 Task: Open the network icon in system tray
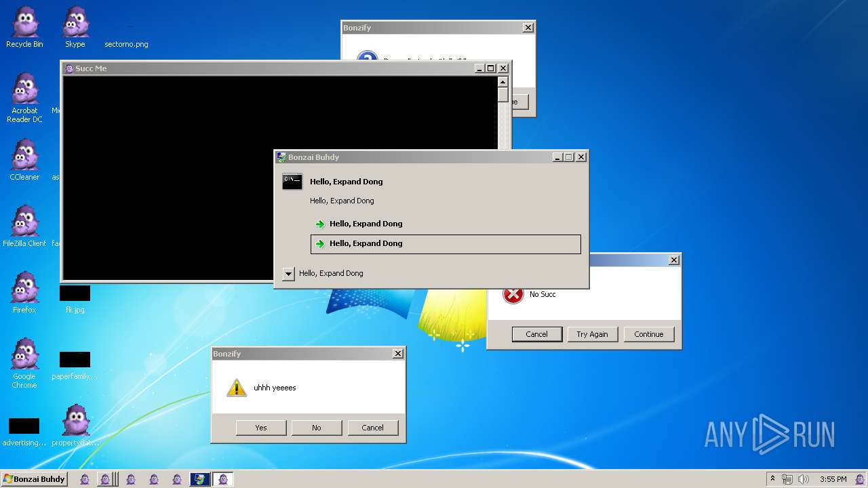(x=787, y=479)
